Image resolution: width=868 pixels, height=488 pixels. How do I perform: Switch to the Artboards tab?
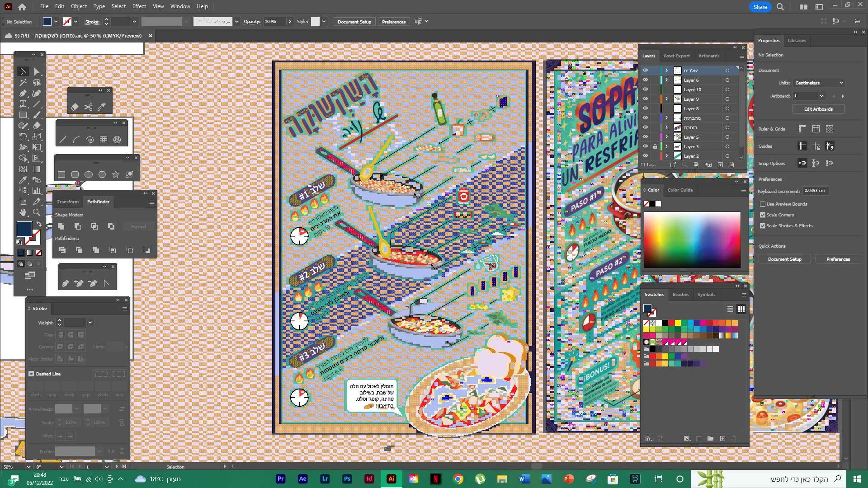[708, 56]
